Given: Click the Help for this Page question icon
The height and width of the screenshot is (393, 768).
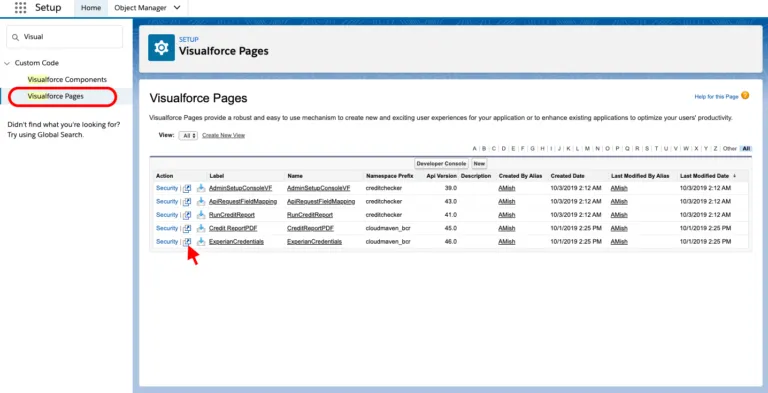Looking at the screenshot, I should coord(745,96).
